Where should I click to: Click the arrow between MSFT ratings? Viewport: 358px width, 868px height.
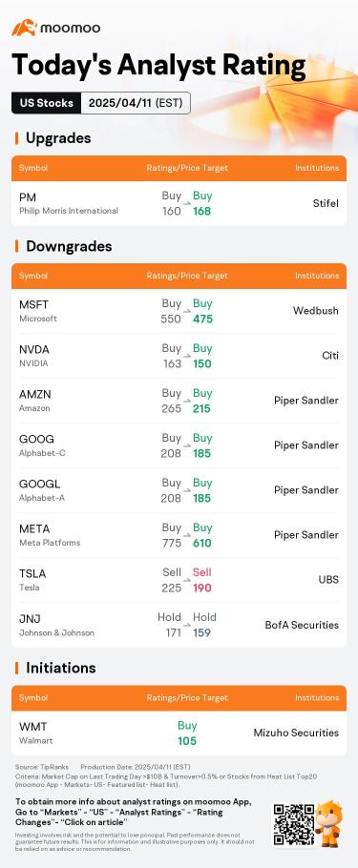click(x=187, y=311)
